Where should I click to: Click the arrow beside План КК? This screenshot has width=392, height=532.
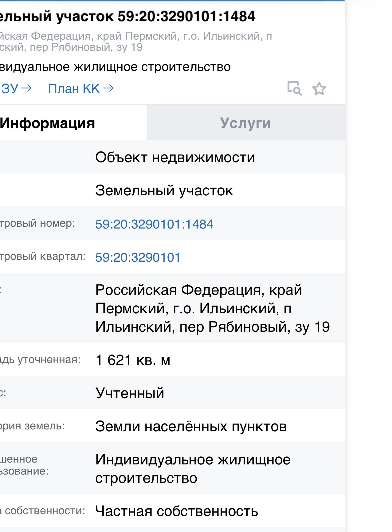click(x=108, y=88)
